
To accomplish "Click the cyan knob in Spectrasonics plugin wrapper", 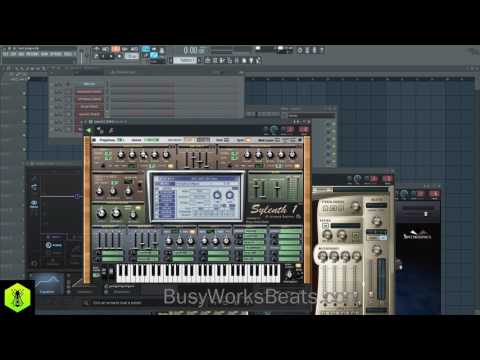I will (x=404, y=193).
